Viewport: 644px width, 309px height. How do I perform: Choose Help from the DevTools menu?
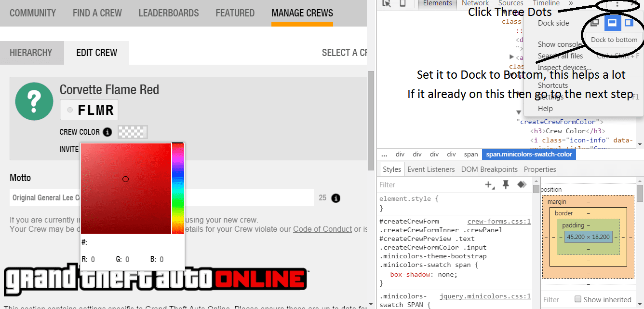pyautogui.click(x=545, y=109)
